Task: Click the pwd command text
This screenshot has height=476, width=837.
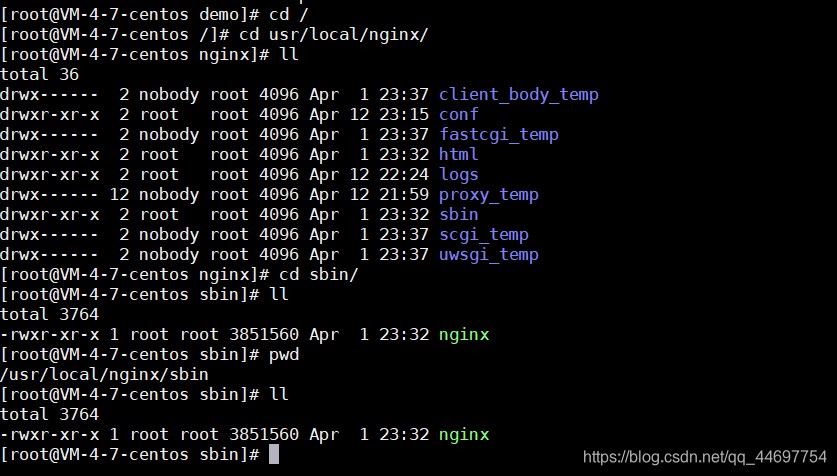Action: click(283, 355)
